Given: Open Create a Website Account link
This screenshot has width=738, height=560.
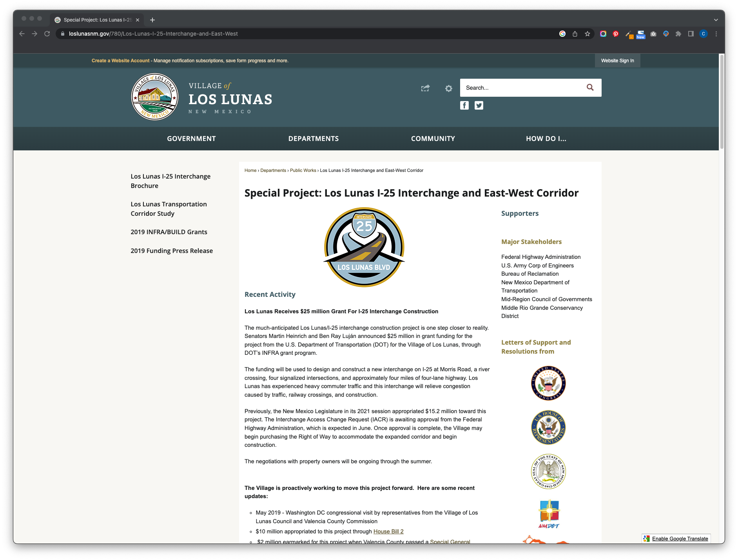Looking at the screenshot, I should 121,61.
